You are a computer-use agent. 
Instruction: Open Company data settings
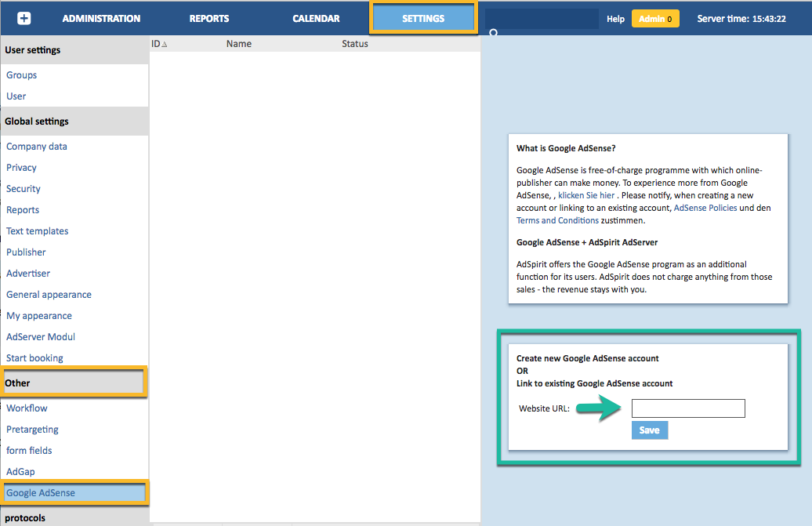(36, 147)
